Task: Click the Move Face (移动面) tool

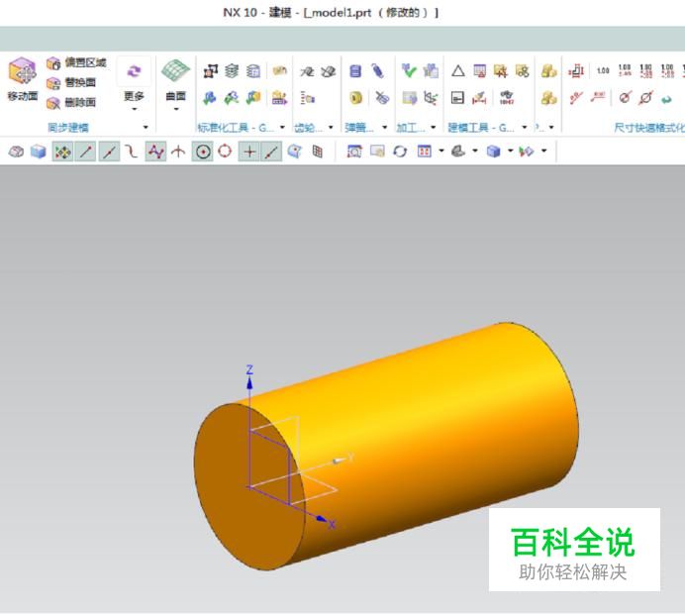Action: click(x=23, y=79)
